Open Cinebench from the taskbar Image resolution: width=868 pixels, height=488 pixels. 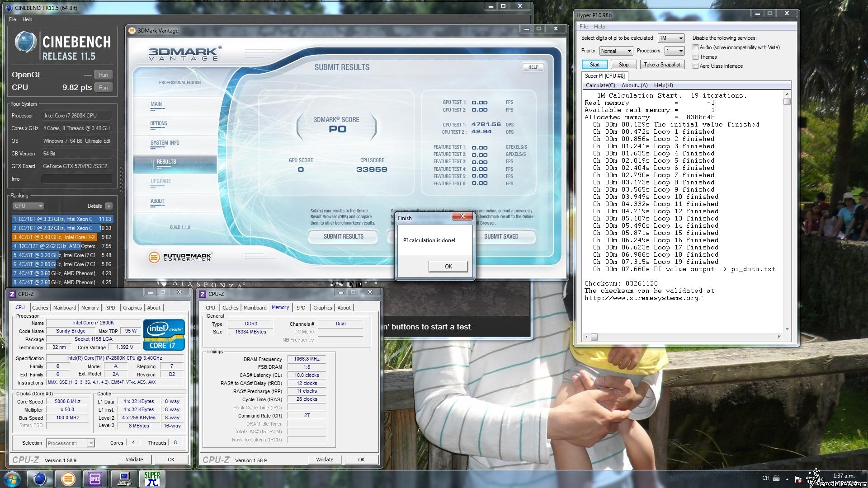coord(40,479)
